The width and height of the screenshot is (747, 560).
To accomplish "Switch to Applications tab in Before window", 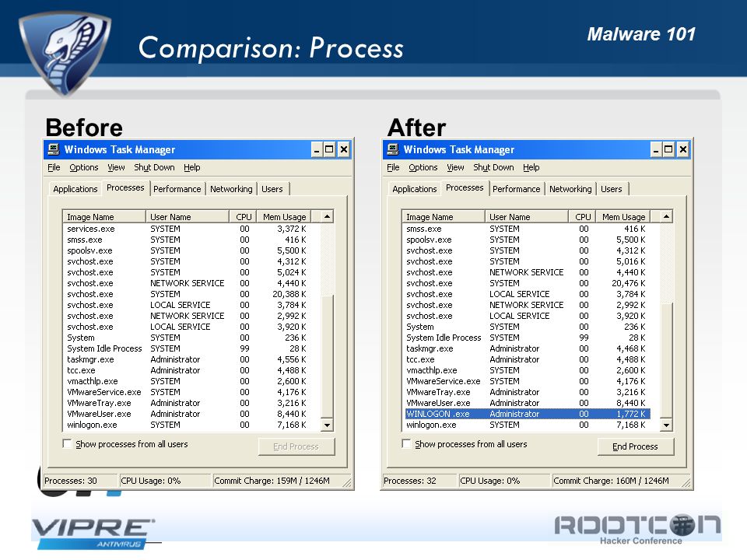I will (x=75, y=189).
